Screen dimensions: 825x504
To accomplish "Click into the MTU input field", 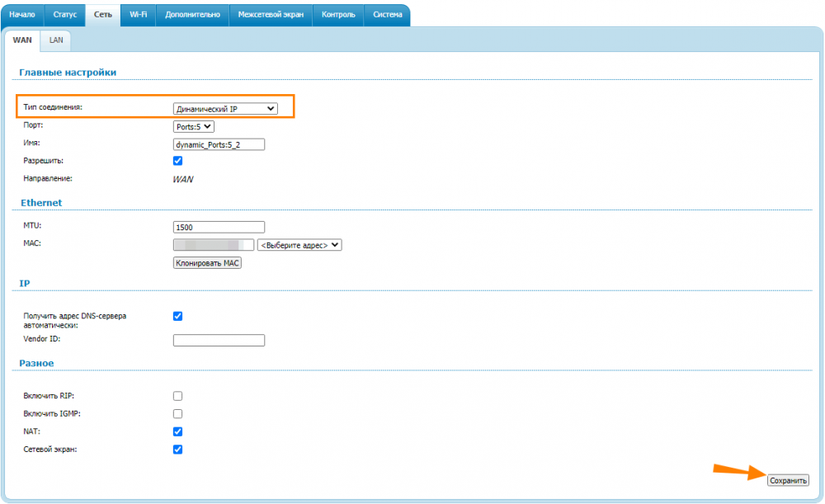I will point(219,227).
